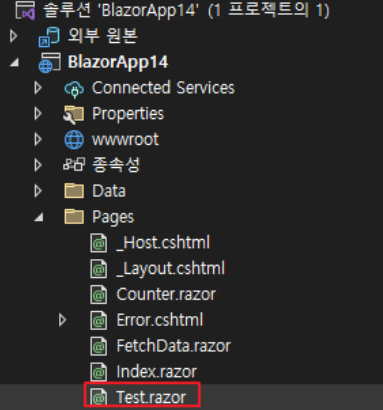Open _Host.cshtml file name

tap(163, 243)
